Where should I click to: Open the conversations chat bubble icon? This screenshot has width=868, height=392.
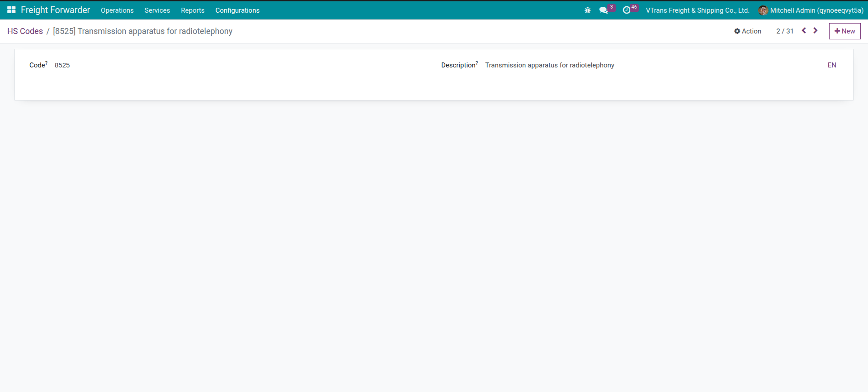pos(604,10)
